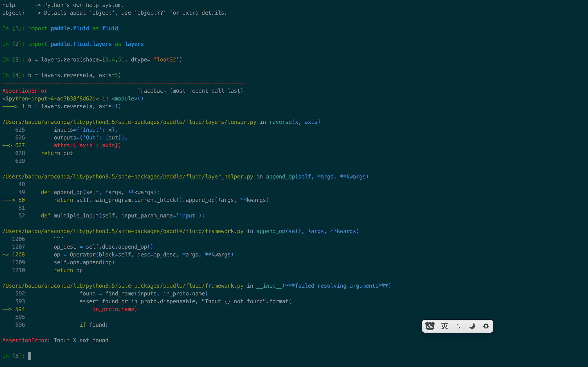Click the 'Traceback (most recent call last)' text

click(190, 91)
